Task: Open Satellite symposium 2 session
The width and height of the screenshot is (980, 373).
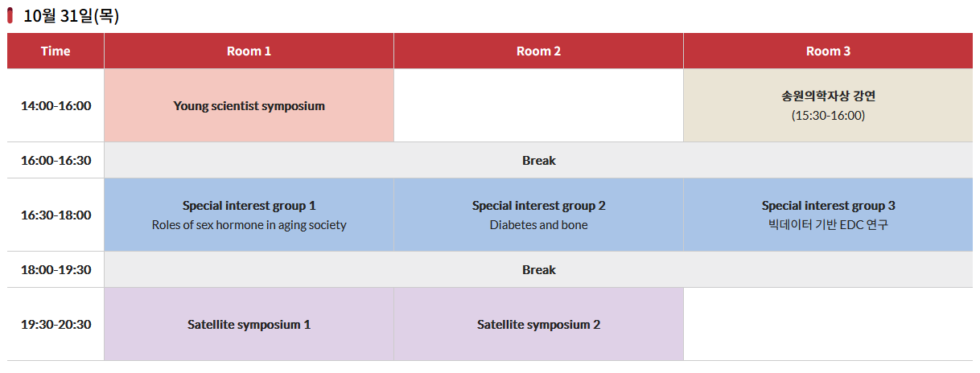Action: 538,324
